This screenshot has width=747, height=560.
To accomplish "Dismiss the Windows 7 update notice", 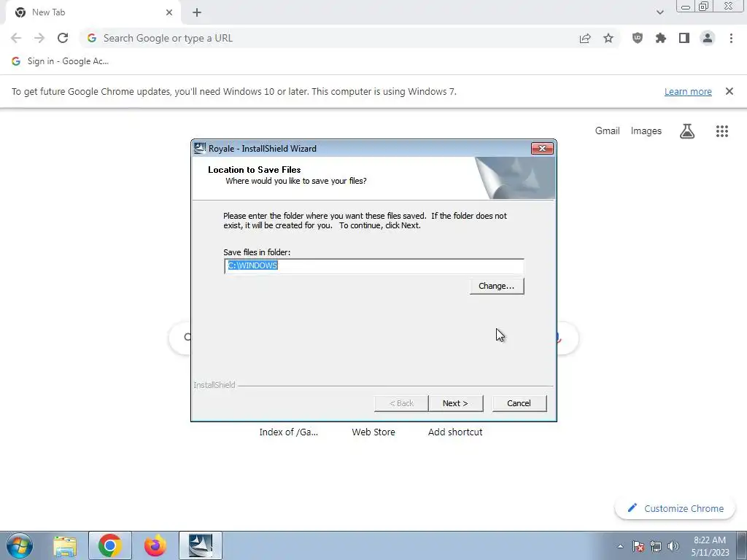I will (729, 91).
